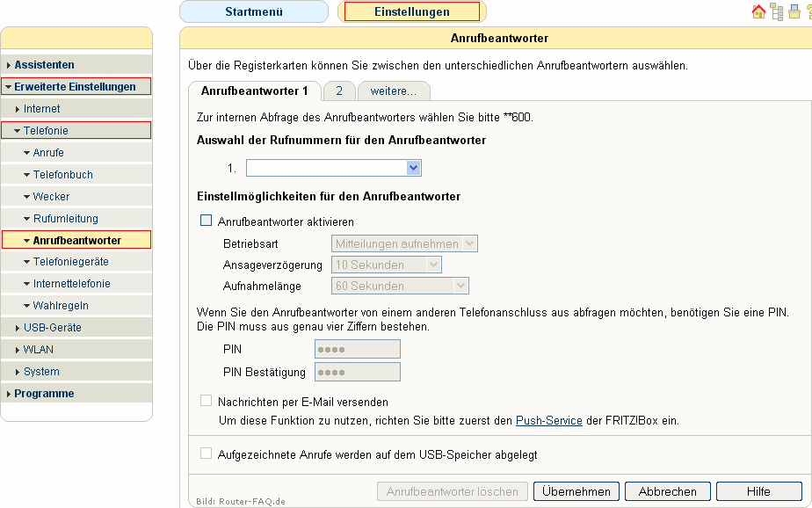This screenshot has width=812, height=508.
Task: Open the Anrufe menu entry
Action: [x=76, y=153]
